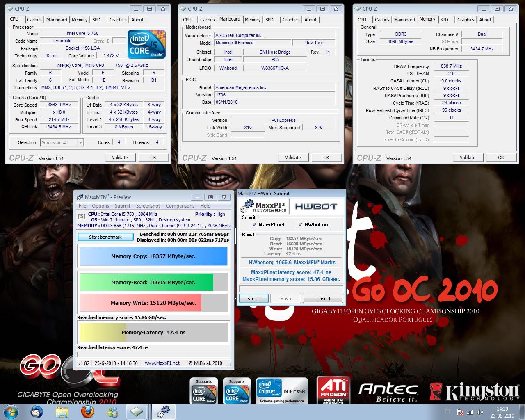Open the www.MaxxPI.net link

[162, 363]
